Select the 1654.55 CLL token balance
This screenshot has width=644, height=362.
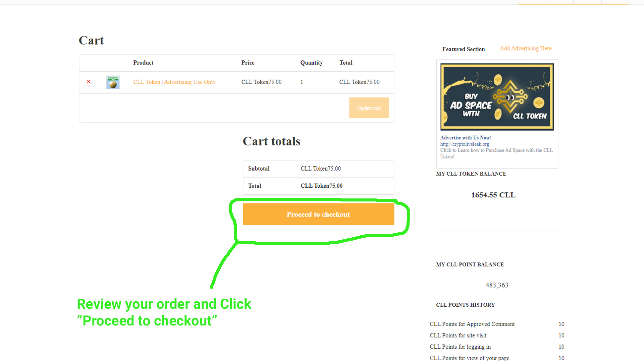493,195
